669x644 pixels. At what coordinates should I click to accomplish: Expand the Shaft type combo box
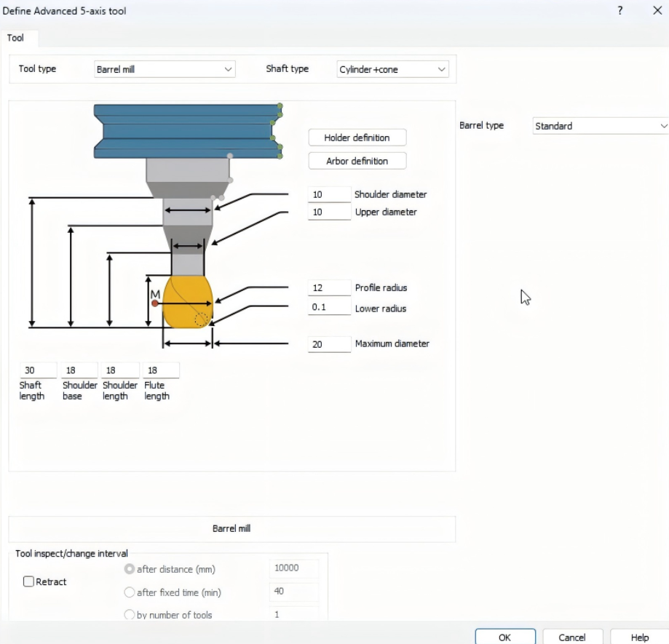pos(392,70)
